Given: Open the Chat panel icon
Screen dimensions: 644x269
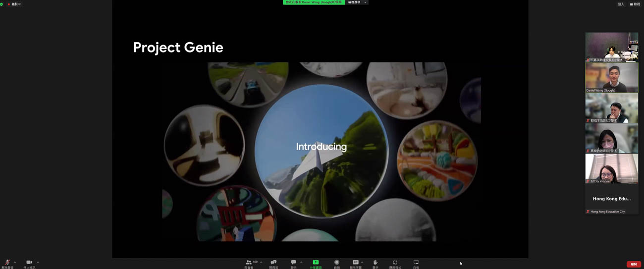Looking at the screenshot, I should [x=293, y=262].
